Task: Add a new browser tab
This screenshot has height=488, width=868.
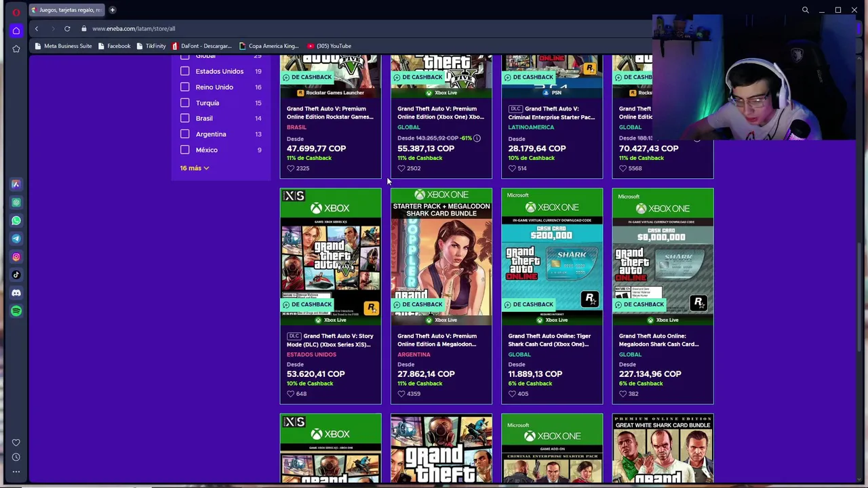Action: (113, 10)
